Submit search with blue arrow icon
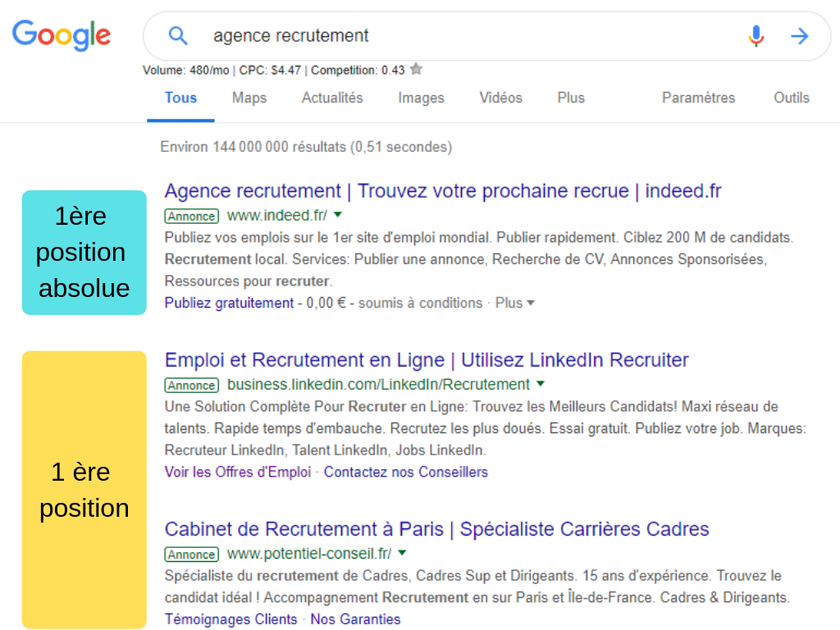Image resolution: width=840 pixels, height=630 pixels. (799, 36)
